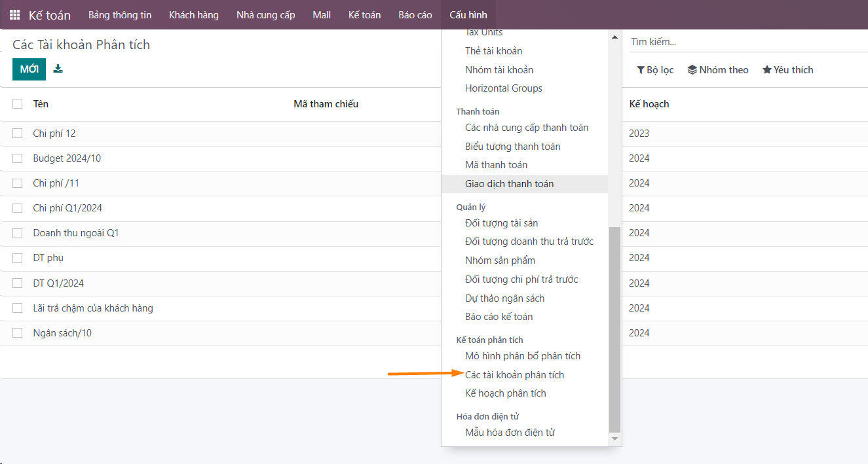Screen dimensions: 868x464
Task: Open the Bảng thông tin menu
Action: pos(120,14)
